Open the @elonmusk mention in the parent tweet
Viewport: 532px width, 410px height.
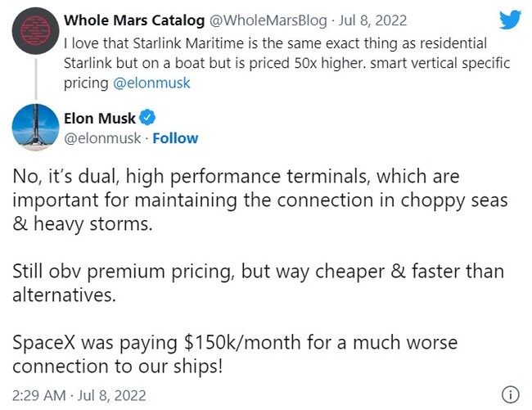(151, 83)
